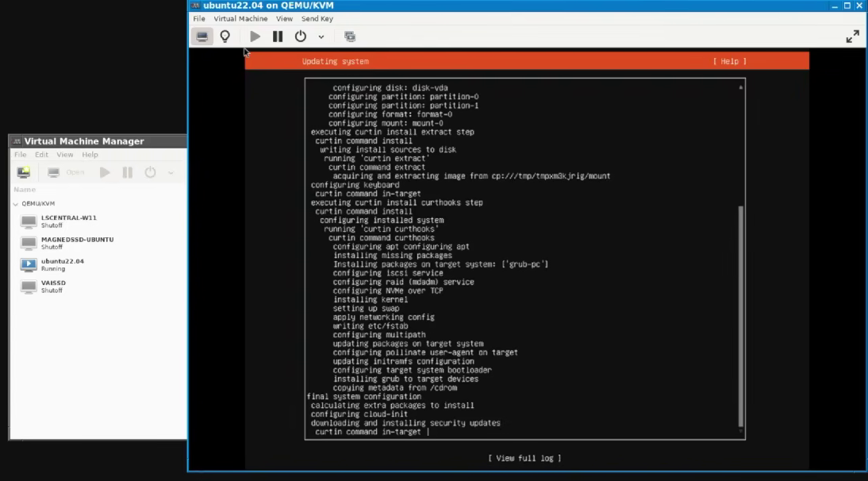Screen dimensions: 868x481
Task: Click the Pause icon in Virtual Machine Manager
Action: 127,172
